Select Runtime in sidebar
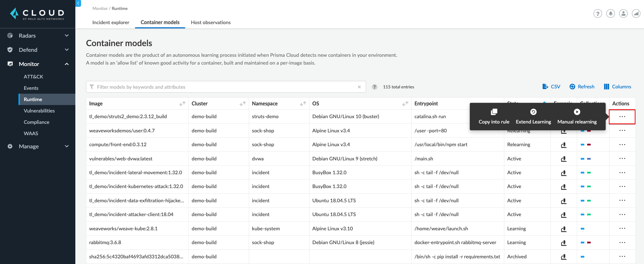 [47, 99]
